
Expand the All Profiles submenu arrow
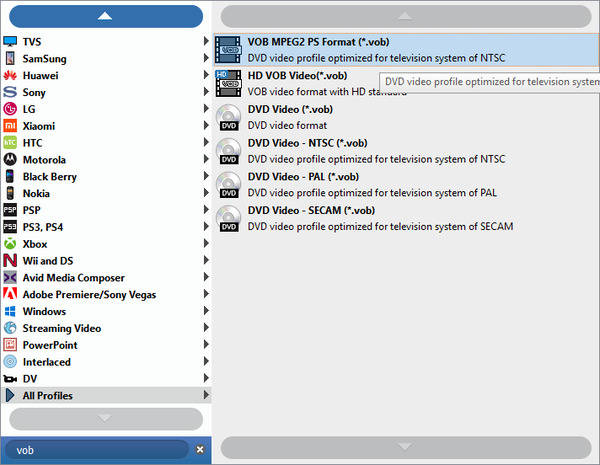point(206,395)
